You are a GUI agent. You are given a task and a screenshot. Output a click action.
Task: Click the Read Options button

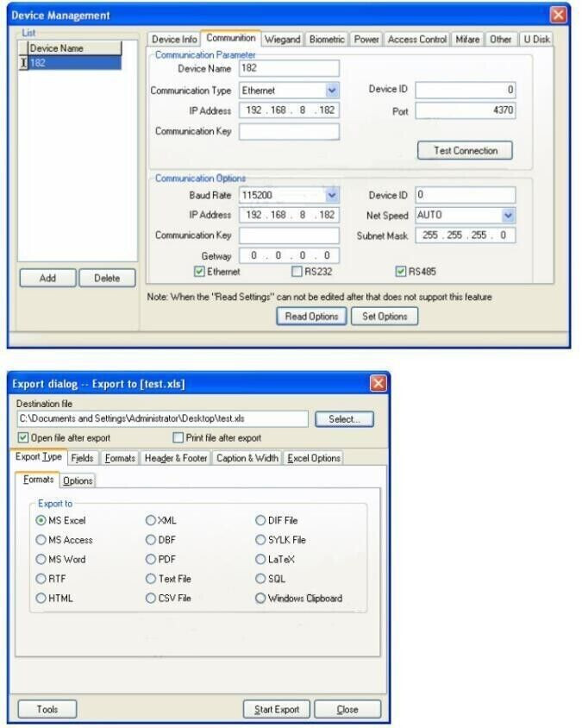(x=311, y=317)
